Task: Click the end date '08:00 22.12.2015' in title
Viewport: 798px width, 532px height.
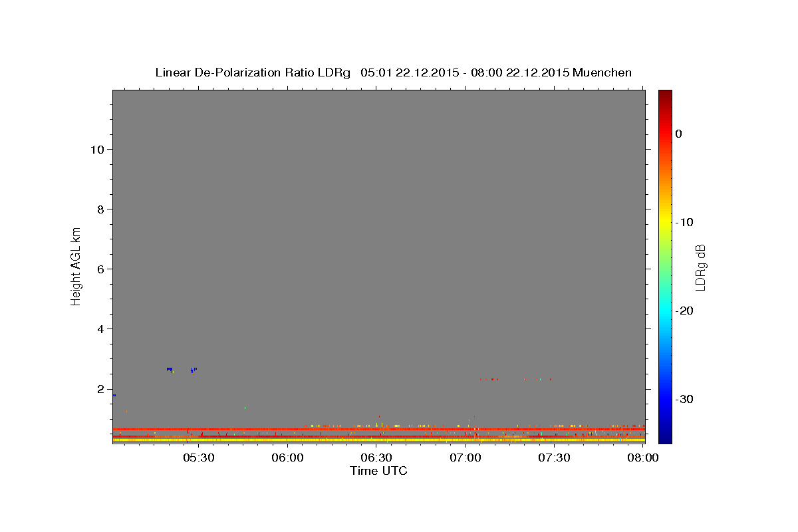Action: click(x=519, y=72)
